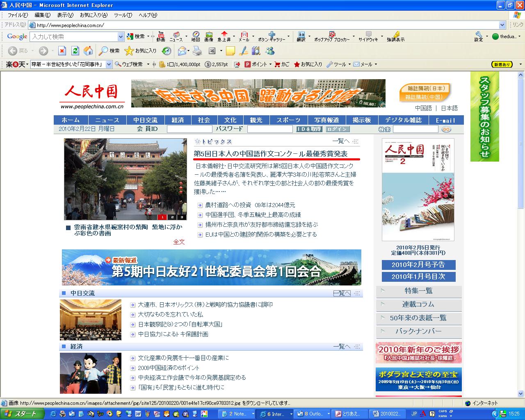Click the JP language indicator in the taskbar
This screenshot has width=525, height=420.
pyautogui.click(x=414, y=414)
